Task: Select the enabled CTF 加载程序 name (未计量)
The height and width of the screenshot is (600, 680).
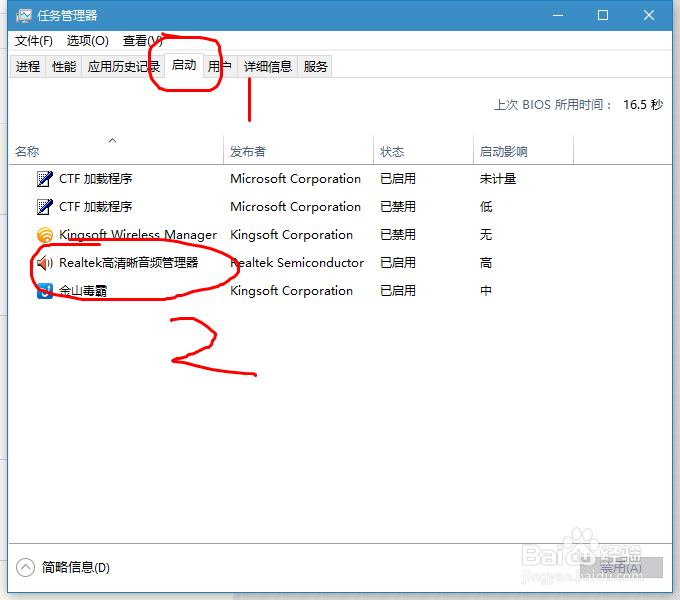Action: pyautogui.click(x=95, y=179)
